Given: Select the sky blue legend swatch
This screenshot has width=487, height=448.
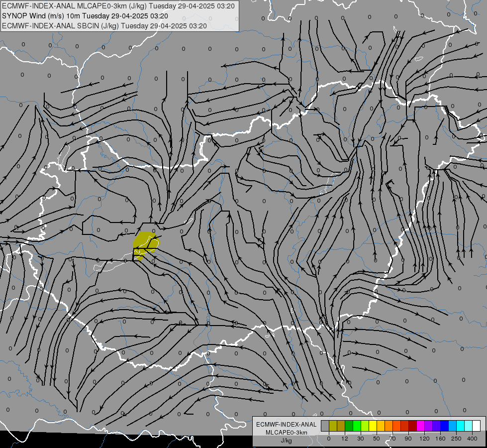Looking at the screenshot, I should [x=453, y=426].
